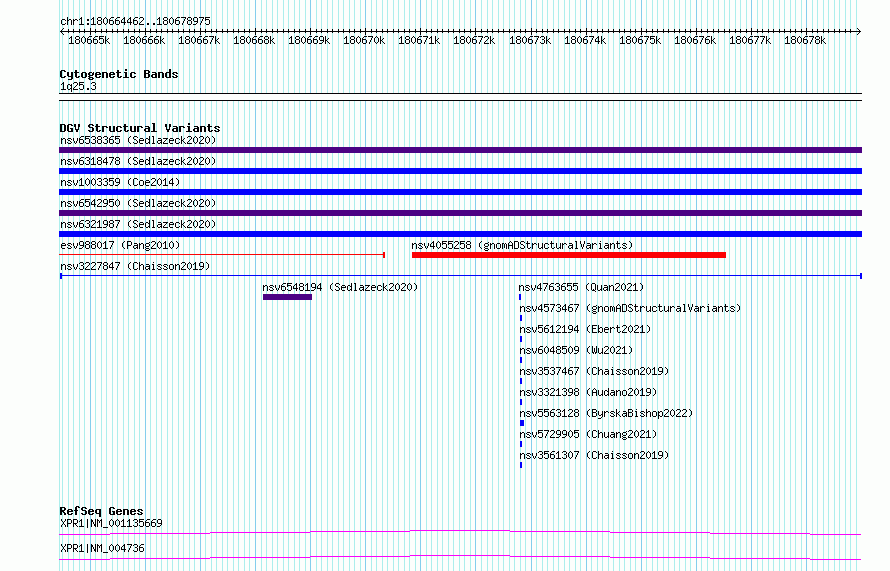This screenshot has height=571, width=890.
Task: Open the nsv6548194 (Sedlazeck2020) label
Action: click(340, 287)
